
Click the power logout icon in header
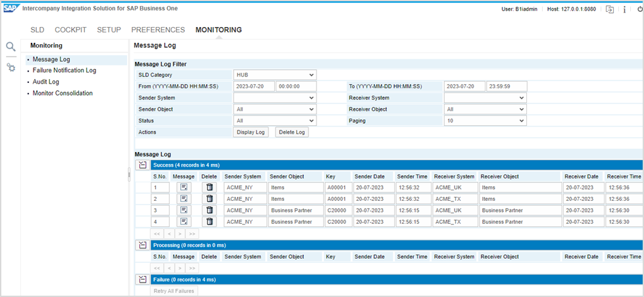pos(637,10)
